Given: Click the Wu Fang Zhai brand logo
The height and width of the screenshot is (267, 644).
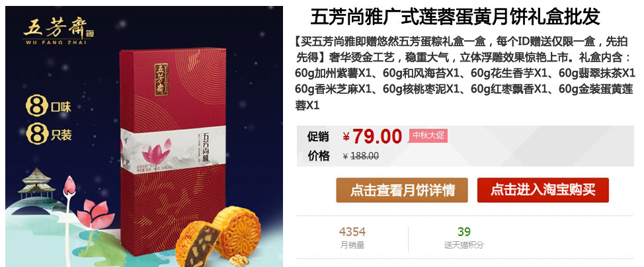Looking at the screenshot, I should [x=59, y=31].
